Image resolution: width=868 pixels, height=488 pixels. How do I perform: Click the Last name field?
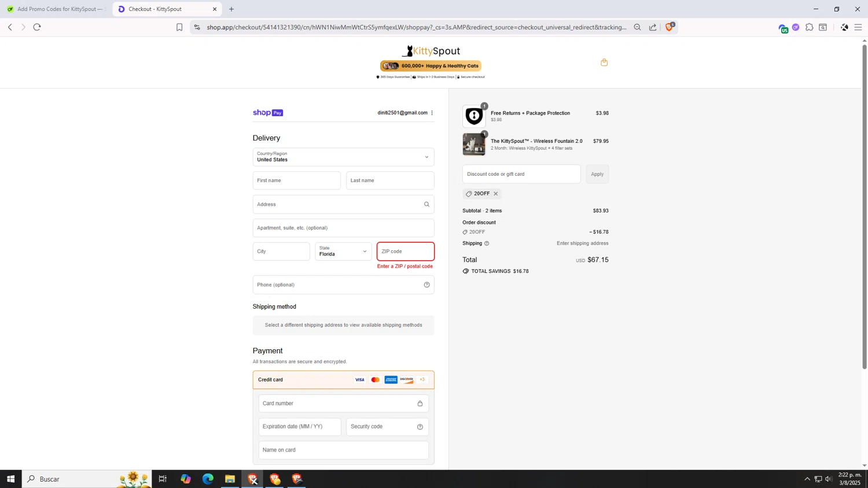pos(390,180)
